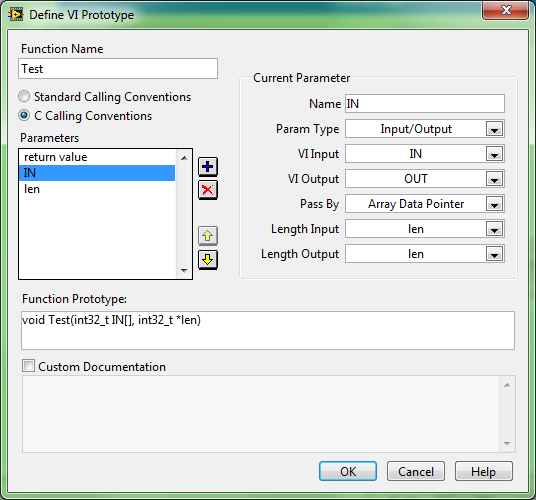Screen dimensions: 536x500
Task: Click the LabVIEW icon in the title bar
Action: tap(15, 15)
